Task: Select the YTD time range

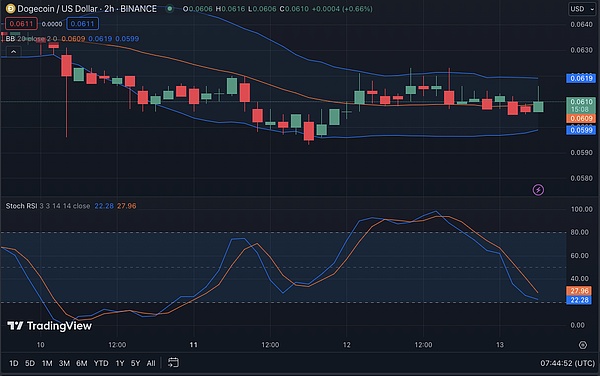Action: point(101,363)
